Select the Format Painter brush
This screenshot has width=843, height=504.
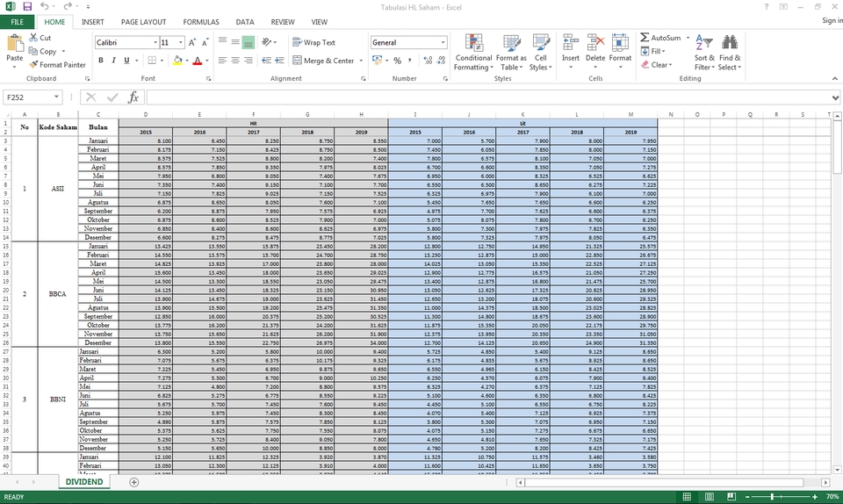click(58, 64)
